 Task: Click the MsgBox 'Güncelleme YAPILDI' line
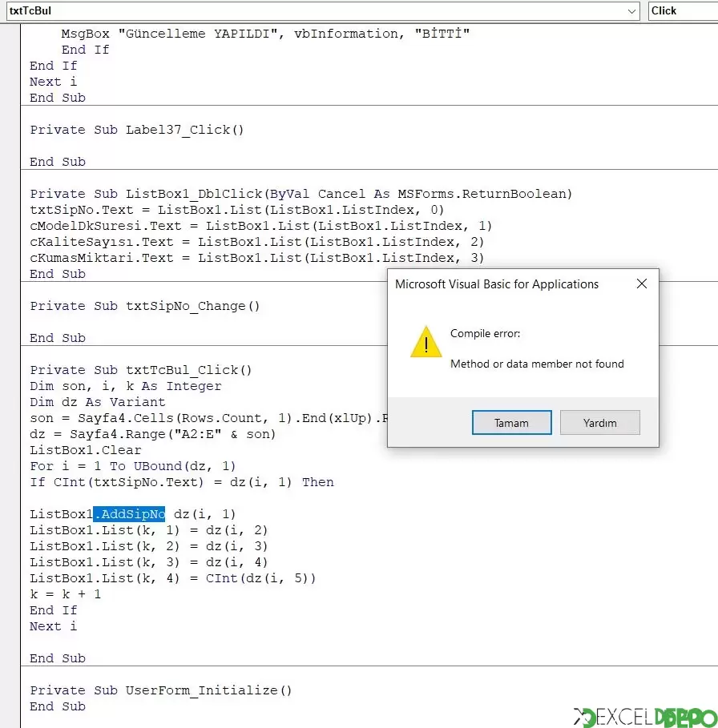(x=265, y=34)
